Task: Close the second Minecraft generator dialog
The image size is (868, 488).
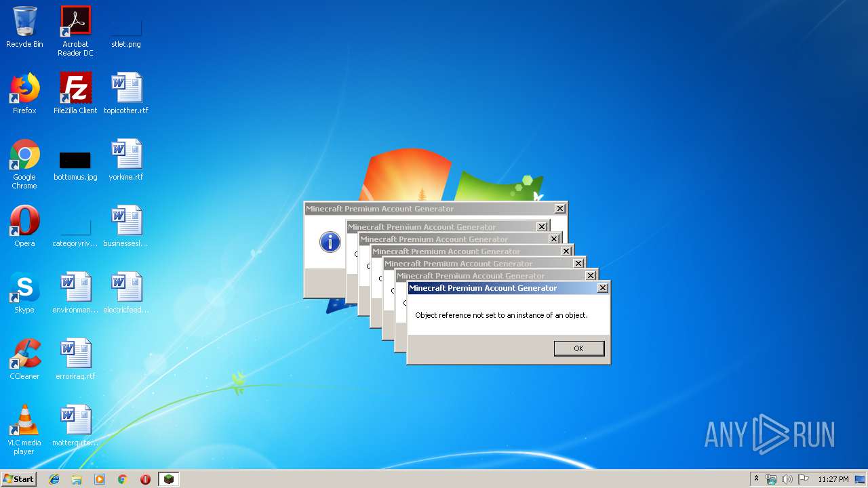Action: [542, 227]
